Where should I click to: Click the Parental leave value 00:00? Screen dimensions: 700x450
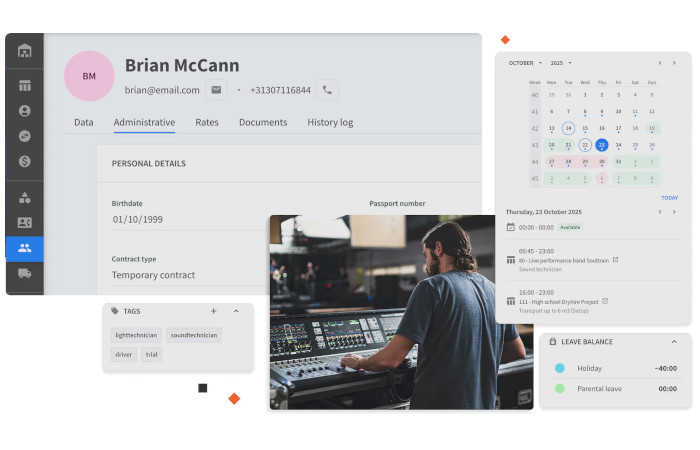click(667, 389)
